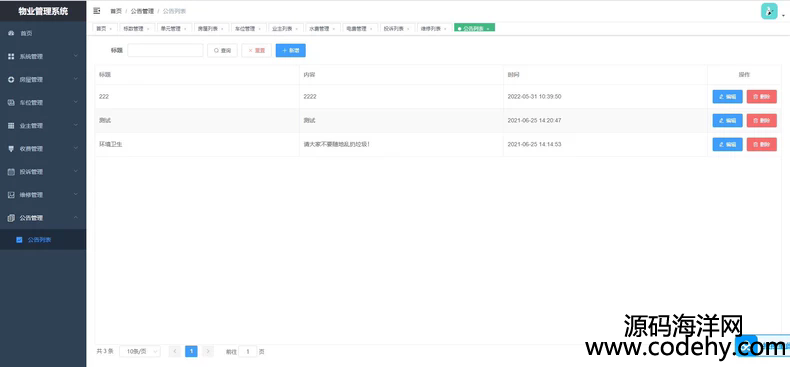Click the 维修管理 icon in sidebar

[11, 195]
